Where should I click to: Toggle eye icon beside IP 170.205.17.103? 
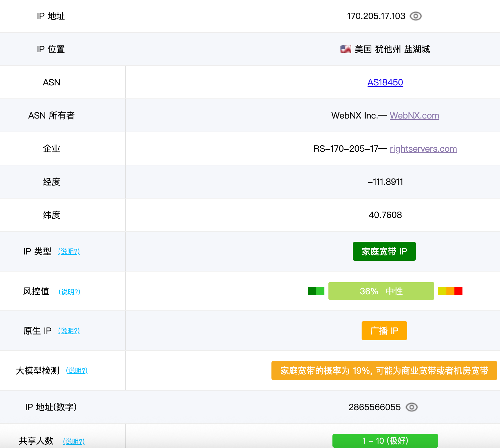pyautogui.click(x=416, y=16)
